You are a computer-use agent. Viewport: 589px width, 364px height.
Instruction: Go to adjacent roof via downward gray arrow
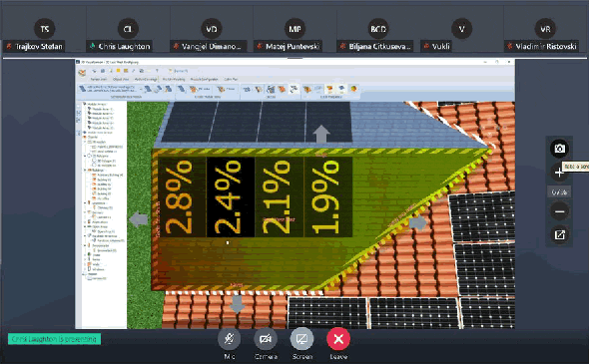237,304
